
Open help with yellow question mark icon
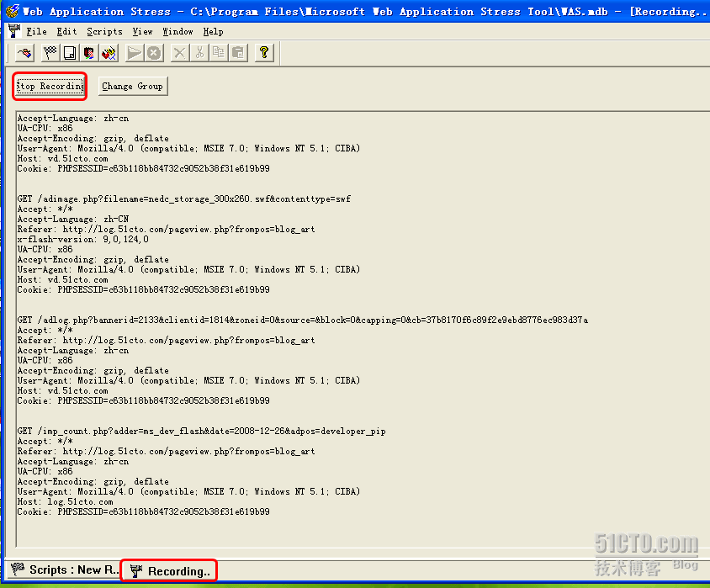click(264, 53)
